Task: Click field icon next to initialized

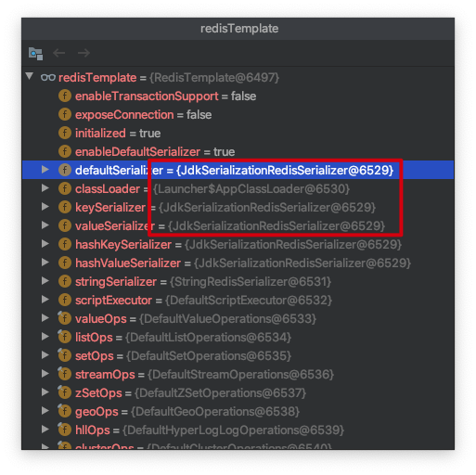Action: tap(65, 133)
